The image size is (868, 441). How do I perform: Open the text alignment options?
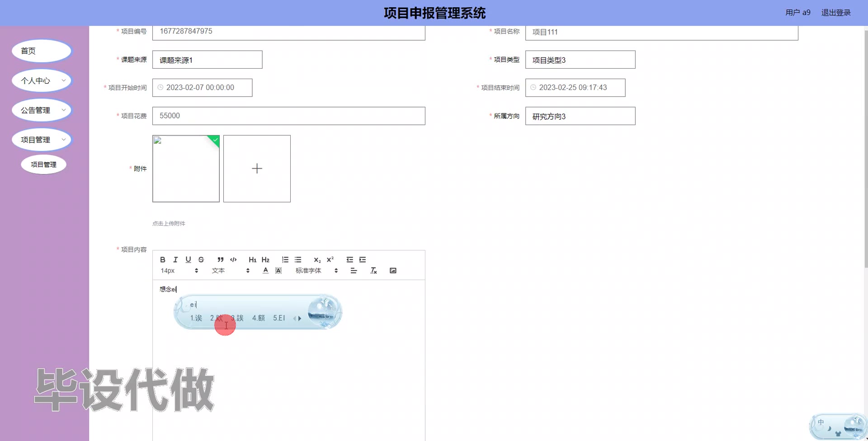(354, 271)
